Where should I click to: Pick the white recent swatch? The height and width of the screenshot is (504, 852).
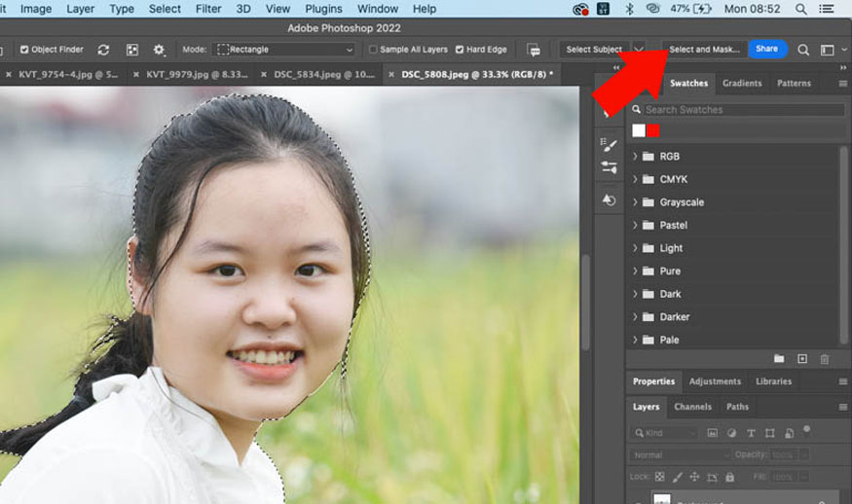[x=639, y=130]
